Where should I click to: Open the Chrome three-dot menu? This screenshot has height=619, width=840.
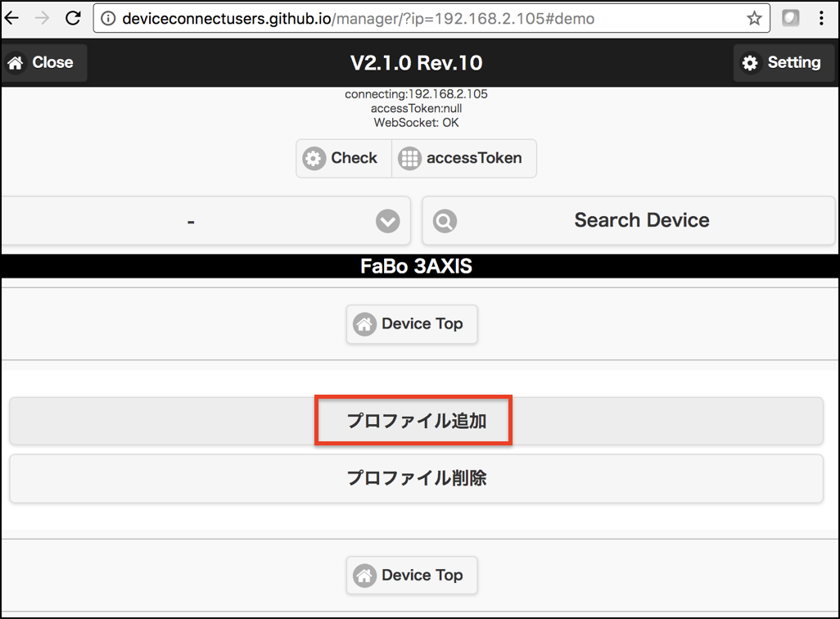pos(821,18)
